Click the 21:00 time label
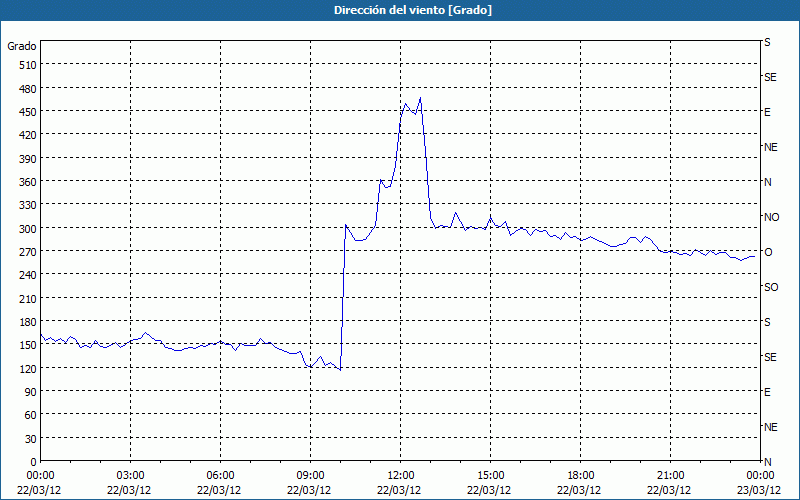Image resolution: width=800 pixels, height=500 pixels. pos(670,476)
